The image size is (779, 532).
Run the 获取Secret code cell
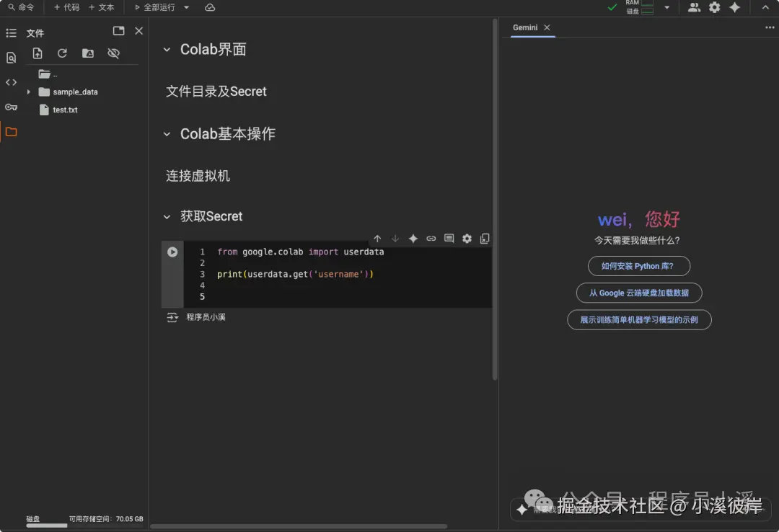(x=172, y=252)
